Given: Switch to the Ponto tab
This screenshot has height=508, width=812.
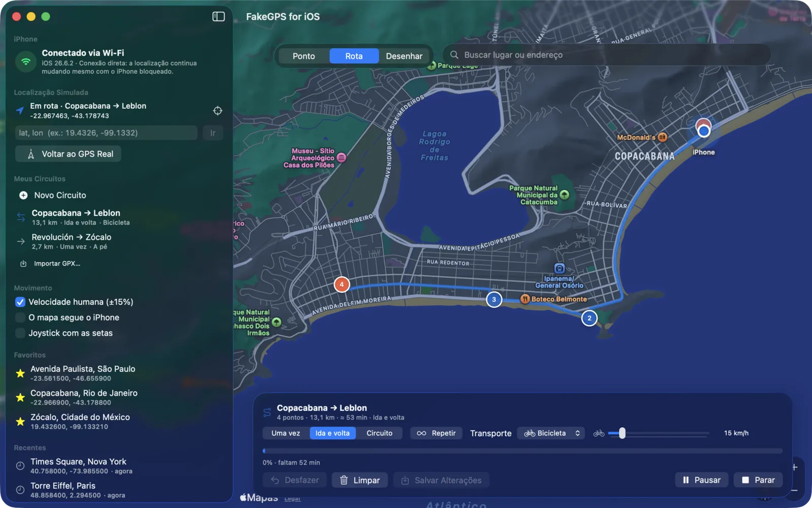Looking at the screenshot, I should [303, 56].
